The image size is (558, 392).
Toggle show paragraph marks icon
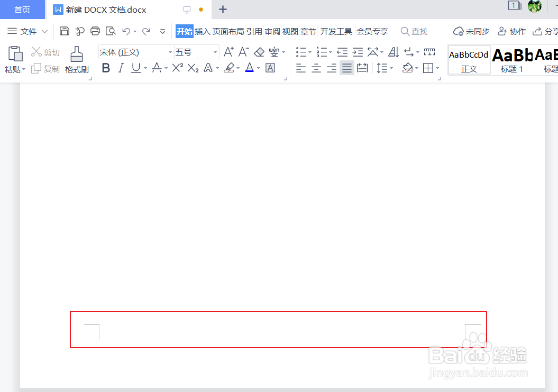pos(409,52)
